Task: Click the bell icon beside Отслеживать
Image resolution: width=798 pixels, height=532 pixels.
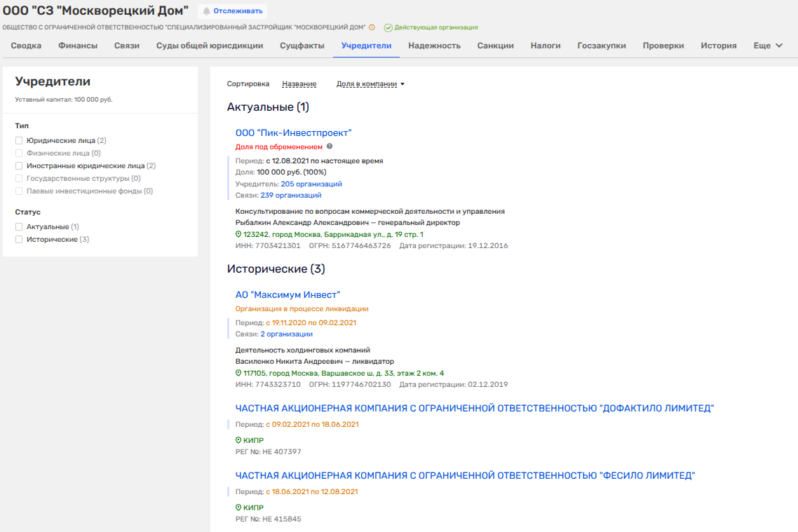Action: 207,11
